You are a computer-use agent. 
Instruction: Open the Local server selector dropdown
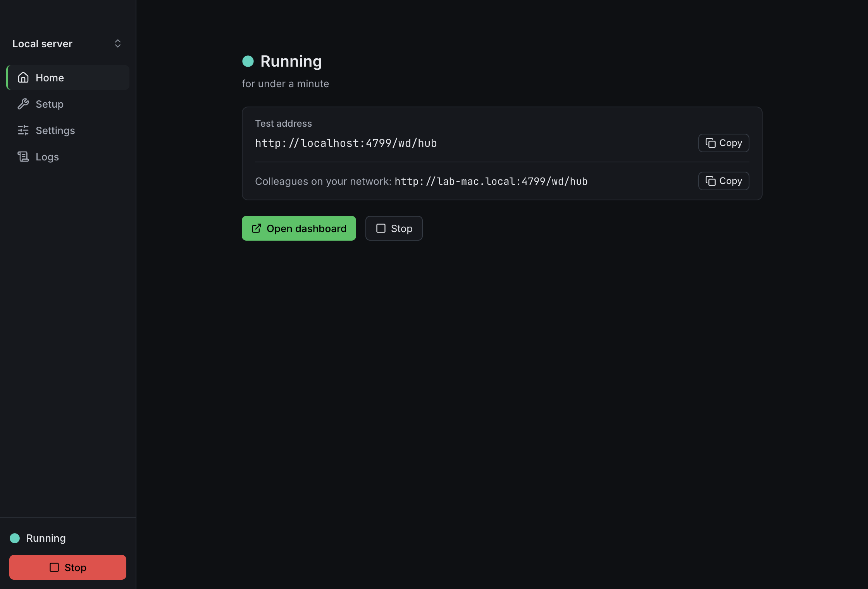pos(68,44)
